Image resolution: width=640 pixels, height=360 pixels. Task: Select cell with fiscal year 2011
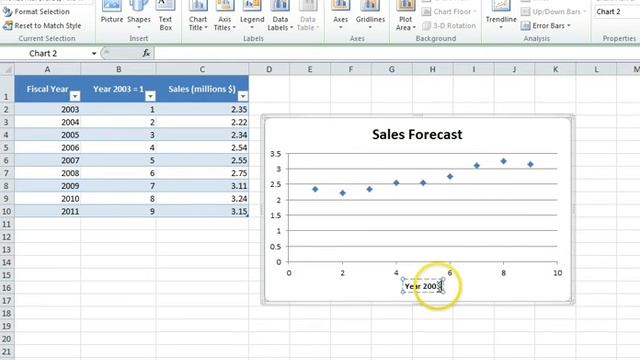[47, 211]
